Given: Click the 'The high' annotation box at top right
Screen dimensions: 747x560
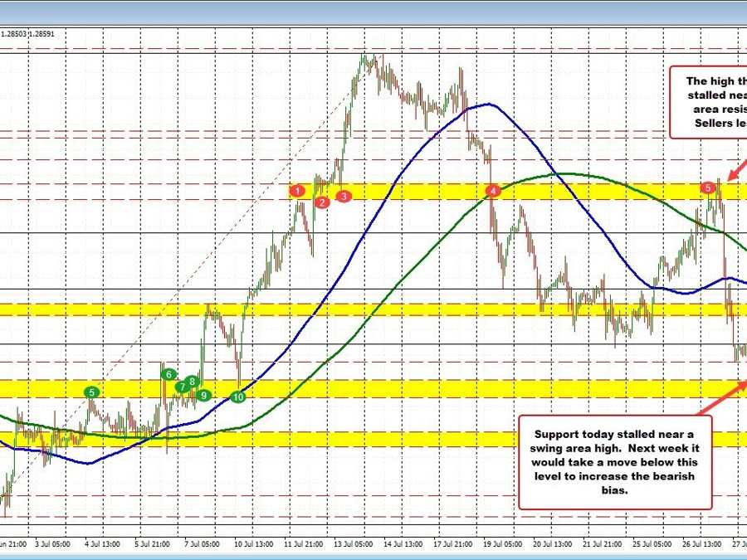Looking at the screenshot, I should coord(708,104).
